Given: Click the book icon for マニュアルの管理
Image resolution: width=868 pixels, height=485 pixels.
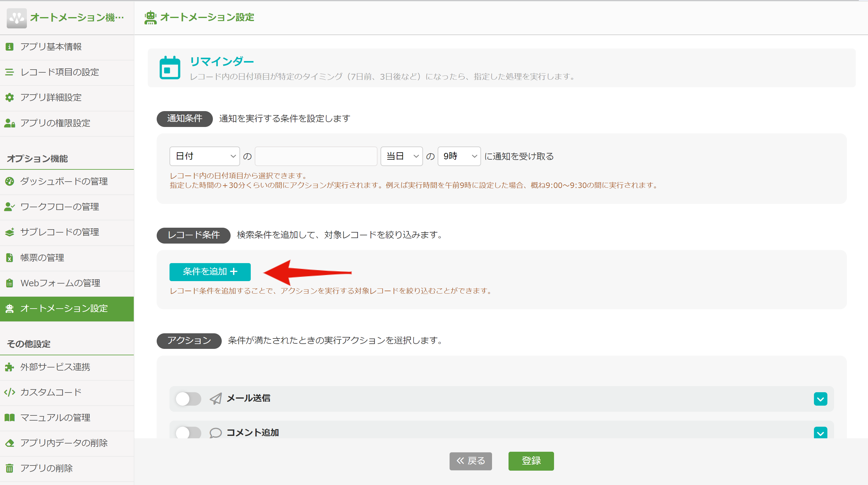Looking at the screenshot, I should tap(9, 418).
